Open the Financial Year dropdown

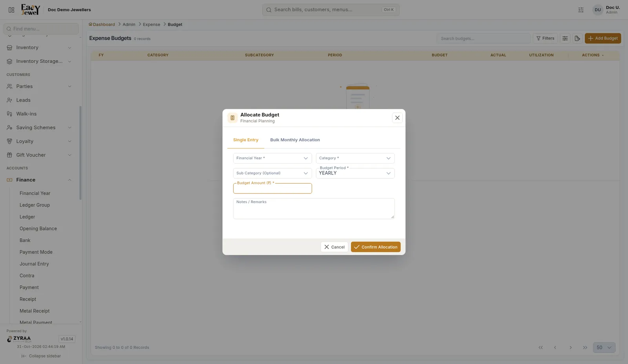pyautogui.click(x=272, y=158)
